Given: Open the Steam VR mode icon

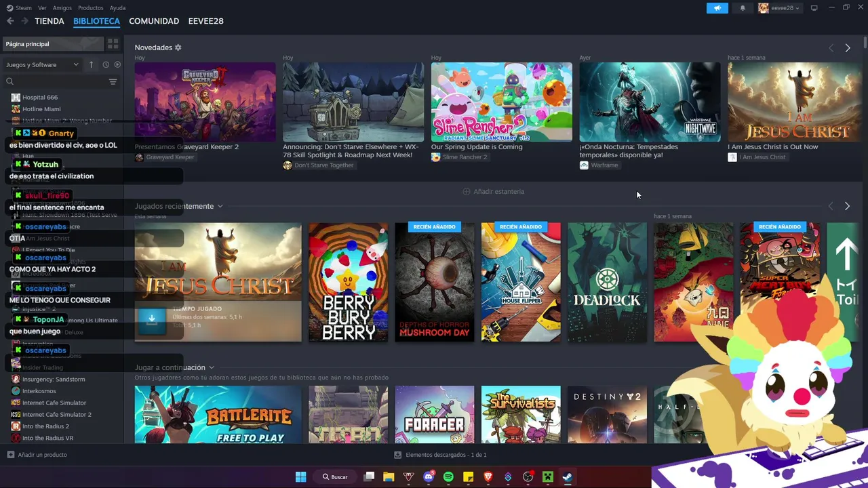Looking at the screenshot, I should [x=814, y=8].
